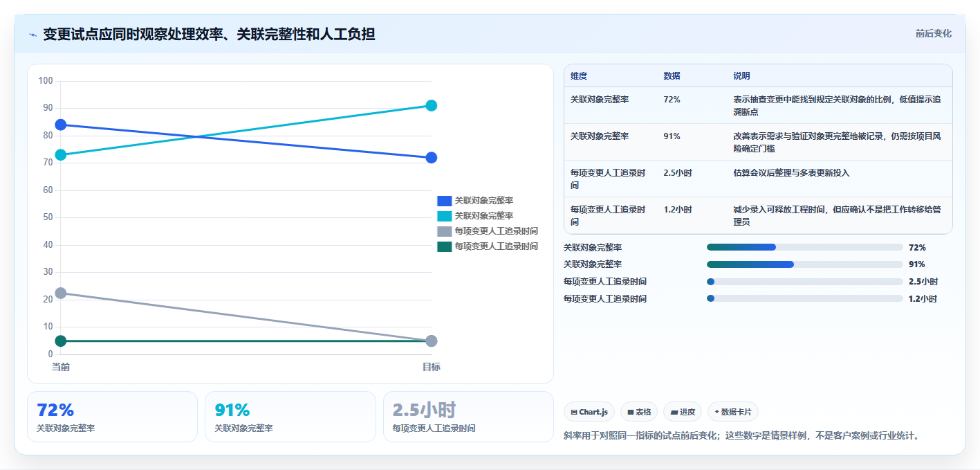Click the 72% progress bar for 关联对象完整率
The width and height of the screenshot is (980, 470).
[805, 247]
